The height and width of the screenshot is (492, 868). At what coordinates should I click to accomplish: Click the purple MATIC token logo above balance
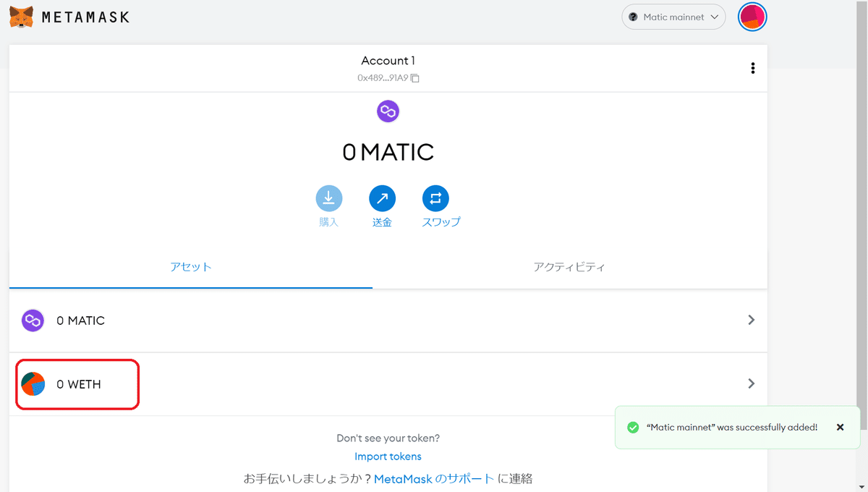point(388,111)
